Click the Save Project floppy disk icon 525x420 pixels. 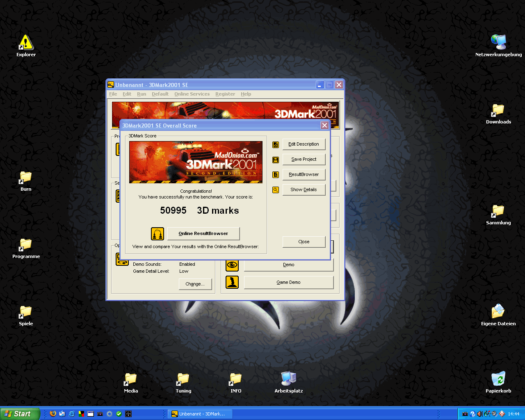(276, 160)
